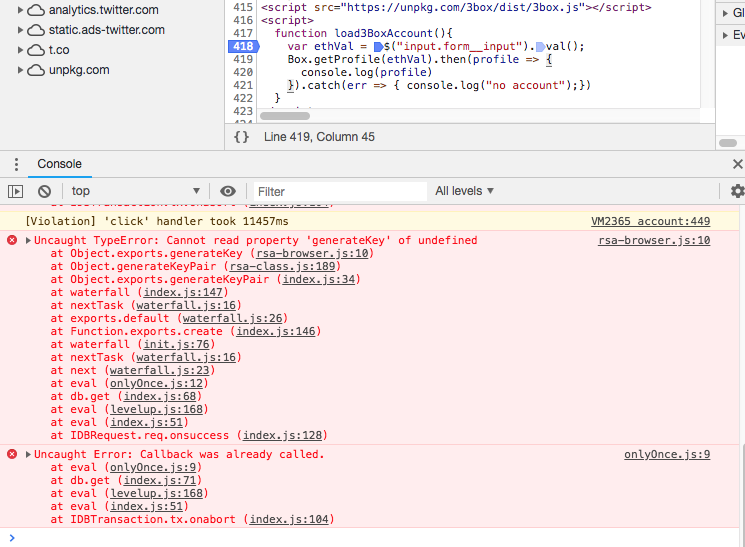Toggle live expression eye icon
This screenshot has height=547, width=745.
click(228, 191)
